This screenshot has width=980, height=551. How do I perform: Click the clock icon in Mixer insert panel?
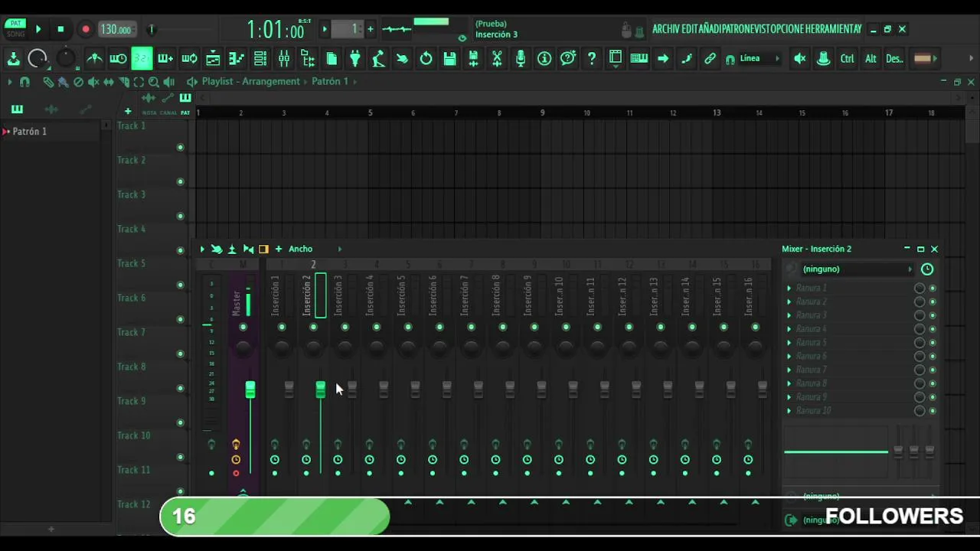927,269
